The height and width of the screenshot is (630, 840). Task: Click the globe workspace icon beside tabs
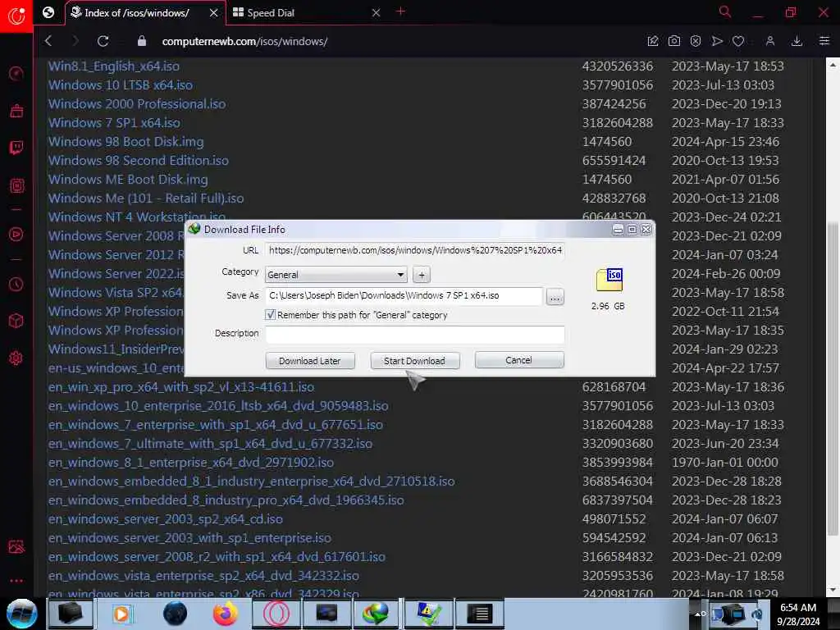point(48,12)
